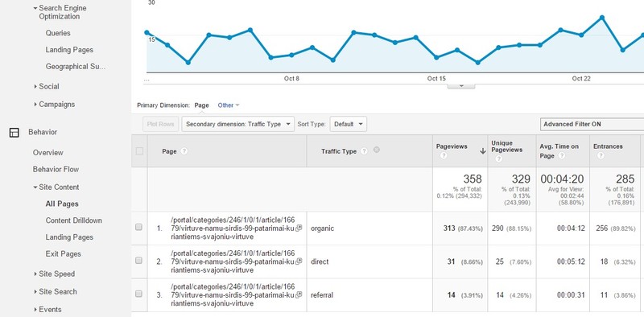Open help icon next to Page column
The height and width of the screenshot is (317, 644).
pos(184,151)
